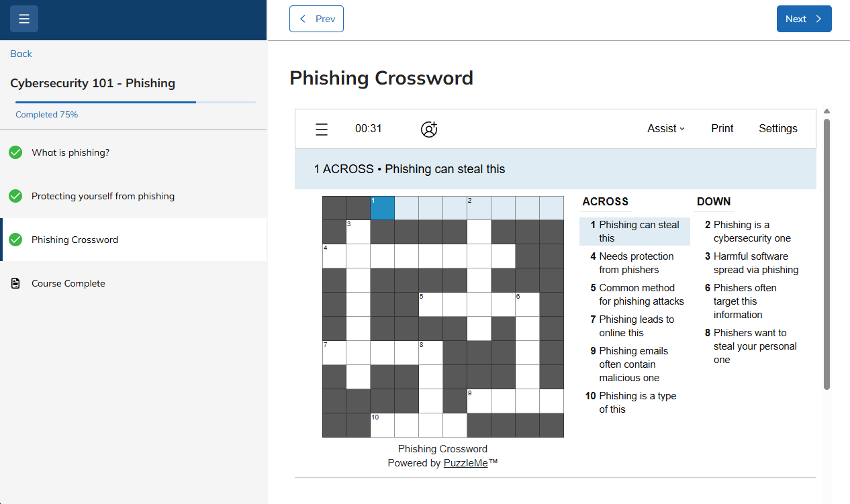The image size is (850, 504).
Task: Follow the Back link
Action: [21, 54]
